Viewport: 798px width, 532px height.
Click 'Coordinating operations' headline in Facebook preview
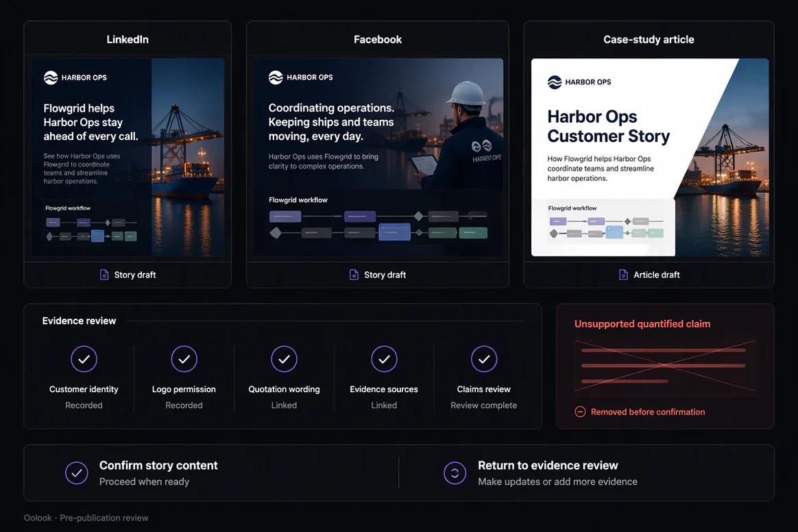pos(331,122)
